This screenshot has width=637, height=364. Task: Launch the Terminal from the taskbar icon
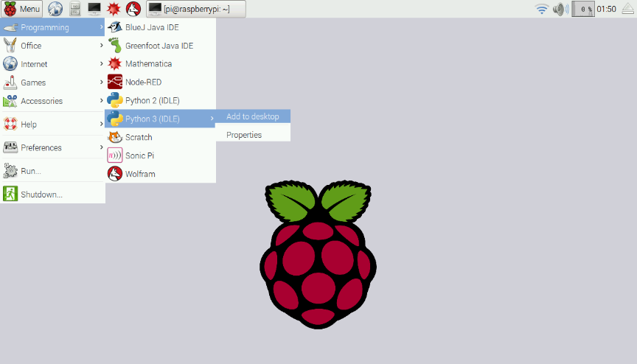94,9
